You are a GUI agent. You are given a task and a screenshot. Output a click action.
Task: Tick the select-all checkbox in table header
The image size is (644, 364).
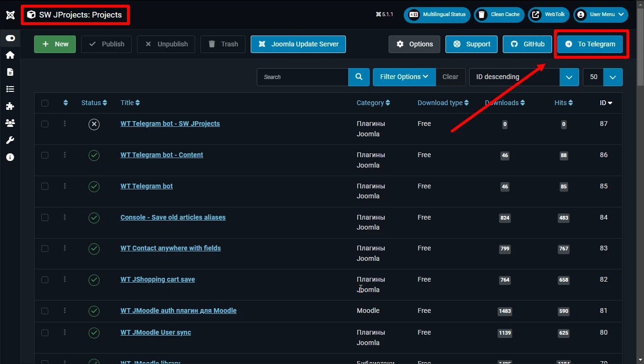tap(45, 103)
